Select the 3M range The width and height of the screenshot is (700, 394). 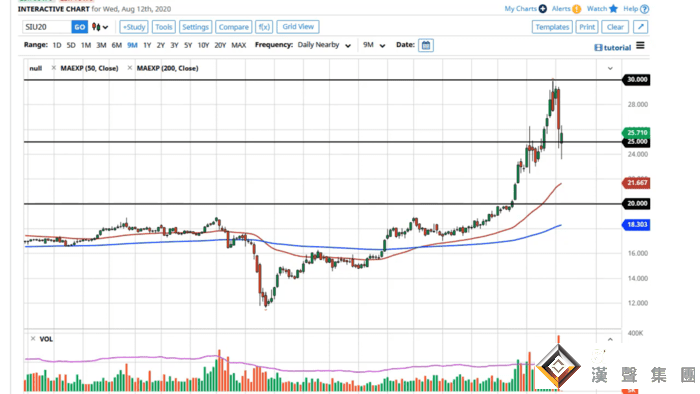[101, 45]
